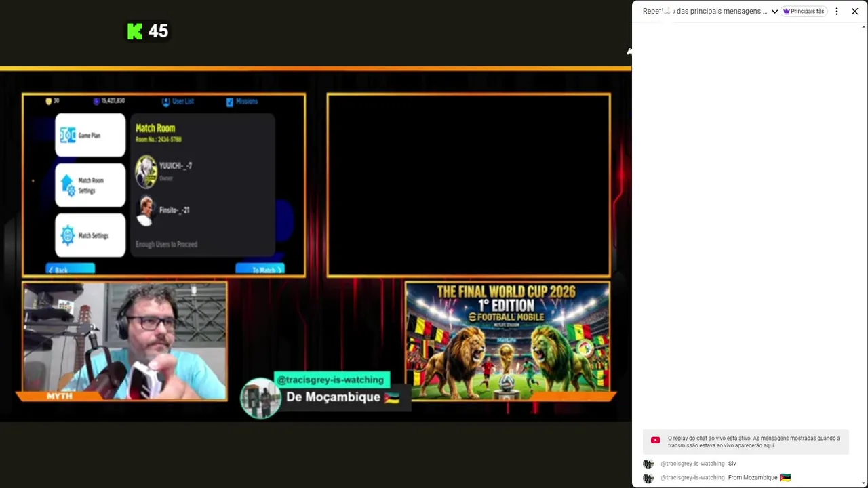Click the username beside From Mozambique message
Screen dimensions: 868x488
pyautogui.click(x=692, y=478)
